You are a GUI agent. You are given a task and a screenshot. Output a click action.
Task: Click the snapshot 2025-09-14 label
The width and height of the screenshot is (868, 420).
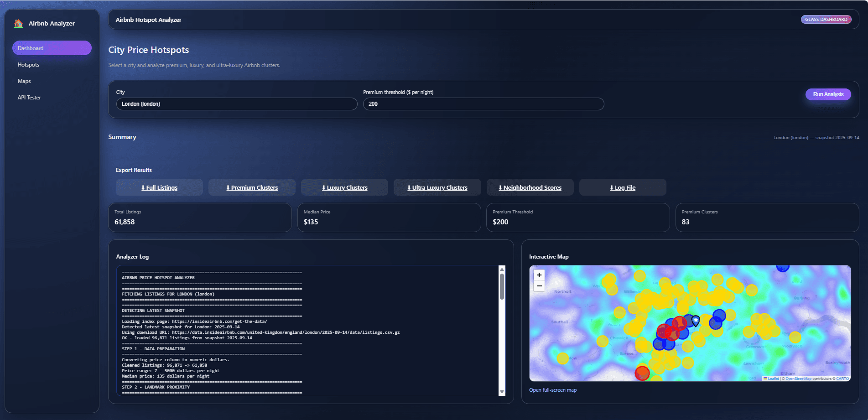pos(816,137)
